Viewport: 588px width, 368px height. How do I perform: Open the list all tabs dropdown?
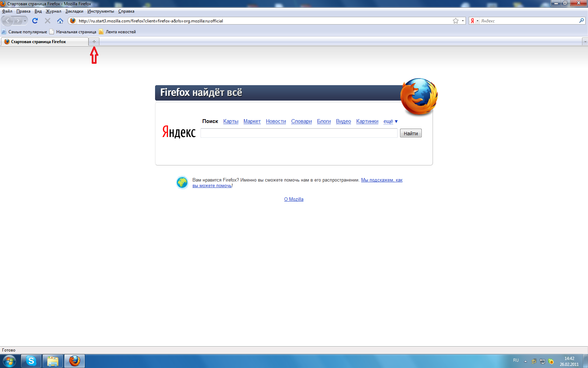click(585, 42)
